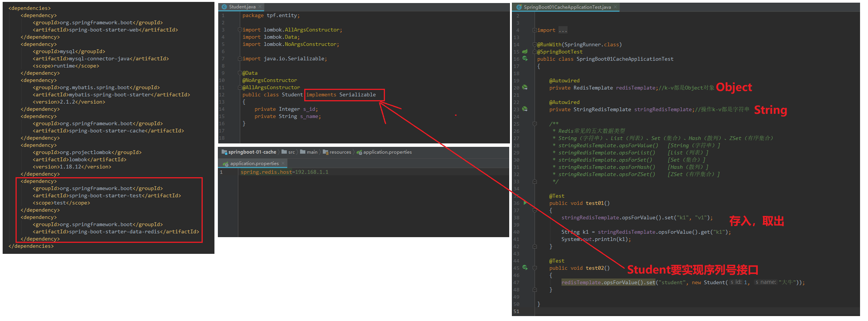Click the run-test gutter icon beside test02()
The height and width of the screenshot is (321, 868).
pos(525,267)
